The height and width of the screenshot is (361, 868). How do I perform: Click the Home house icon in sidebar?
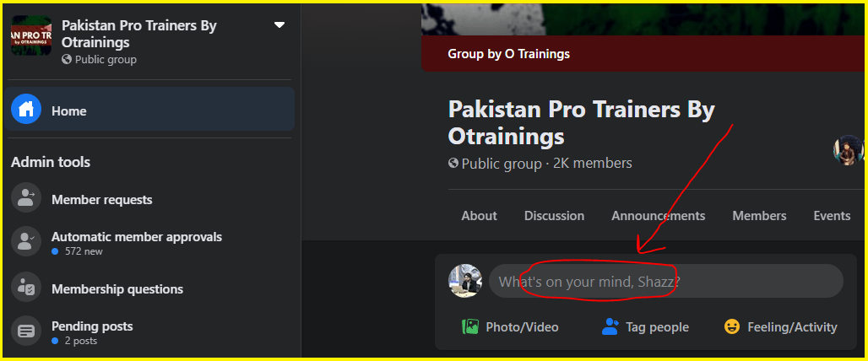(26, 109)
